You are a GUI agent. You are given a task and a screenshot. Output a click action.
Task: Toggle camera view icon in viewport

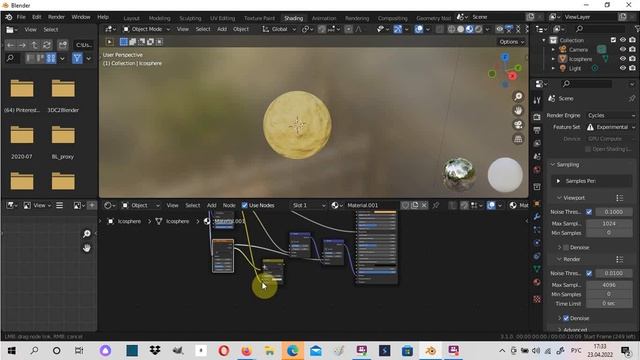coord(518,124)
